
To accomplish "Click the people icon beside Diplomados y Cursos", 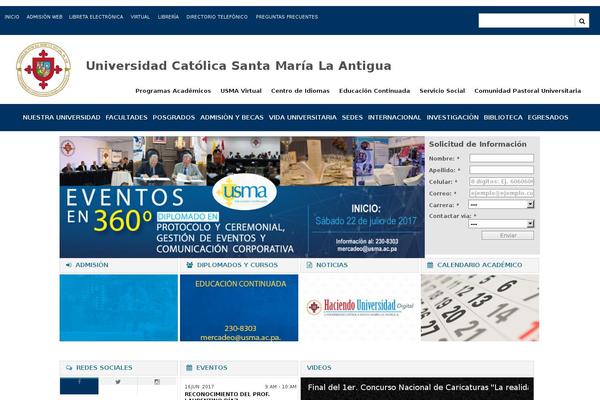I will click(189, 265).
